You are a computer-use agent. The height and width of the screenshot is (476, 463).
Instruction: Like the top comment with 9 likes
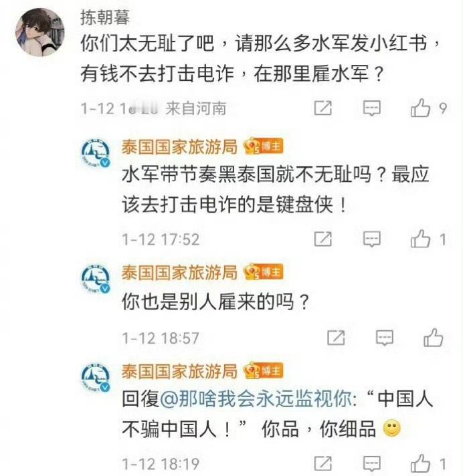tap(420, 108)
